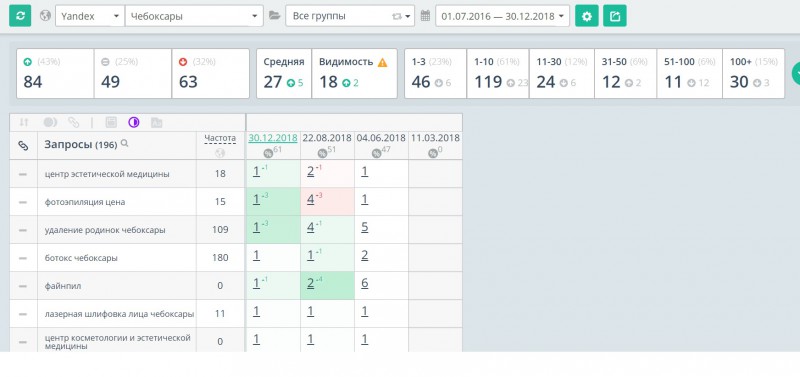Viewport: 800px width, 377px height.
Task: Select the dropped positions 63 card
Action: coord(211,73)
